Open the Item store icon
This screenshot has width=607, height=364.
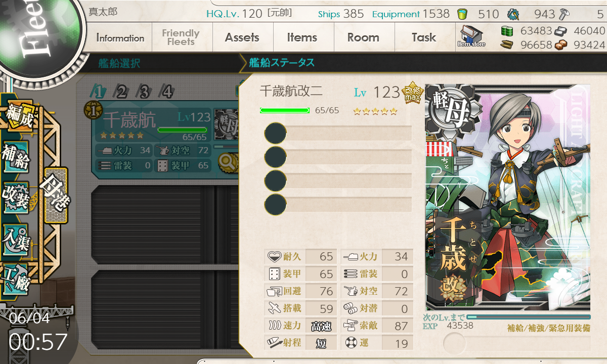[471, 36]
